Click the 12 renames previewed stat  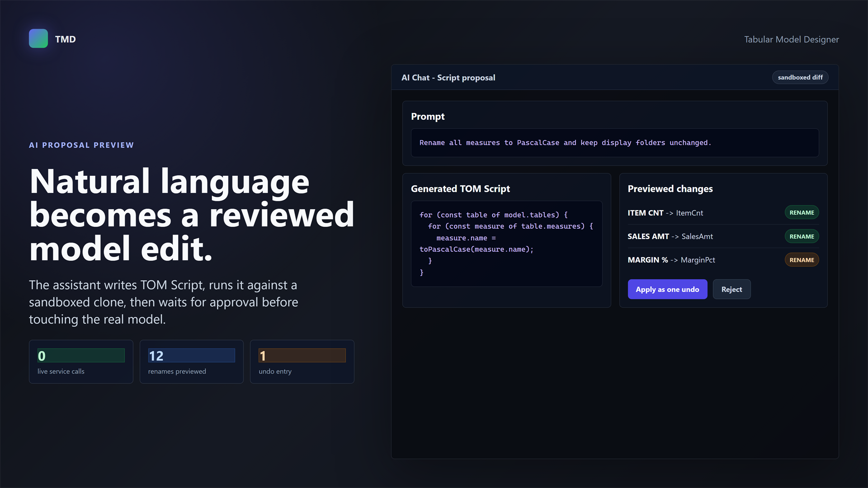coord(192,362)
